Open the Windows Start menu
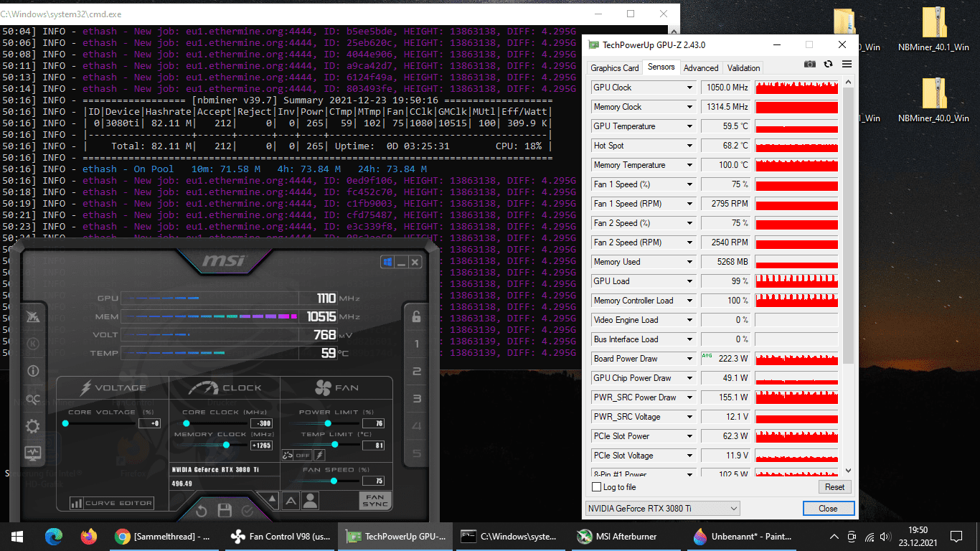Image resolution: width=980 pixels, height=551 pixels. coord(17,536)
